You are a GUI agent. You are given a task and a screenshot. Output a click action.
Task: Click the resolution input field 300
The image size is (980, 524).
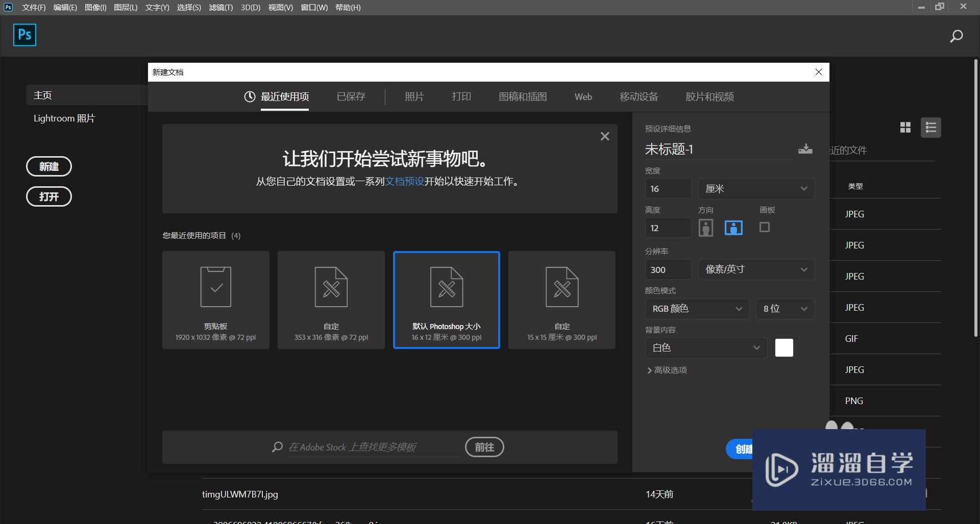click(x=668, y=269)
